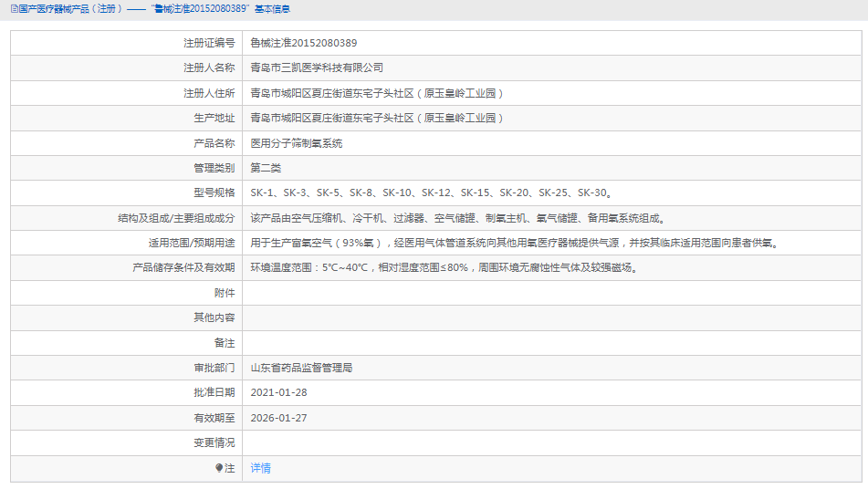Click the page header title text 国产医疗器械产品（注册）
868x489 pixels.
(x=70, y=9)
